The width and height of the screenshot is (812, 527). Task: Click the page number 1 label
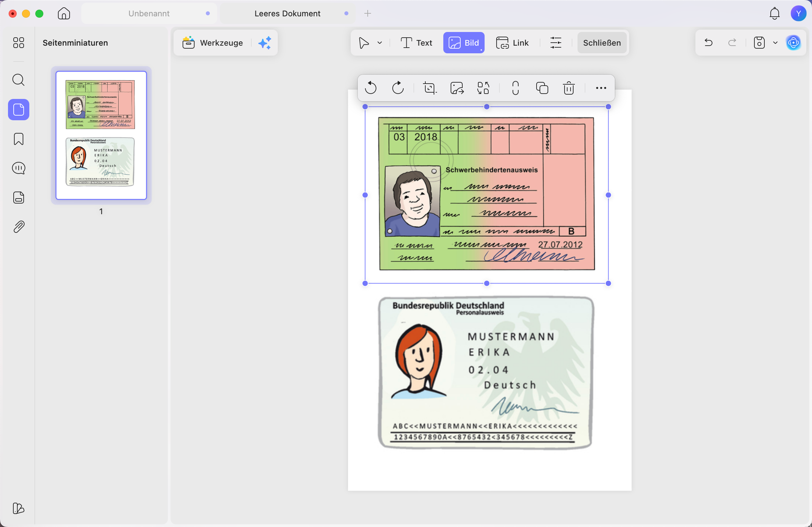click(x=101, y=211)
